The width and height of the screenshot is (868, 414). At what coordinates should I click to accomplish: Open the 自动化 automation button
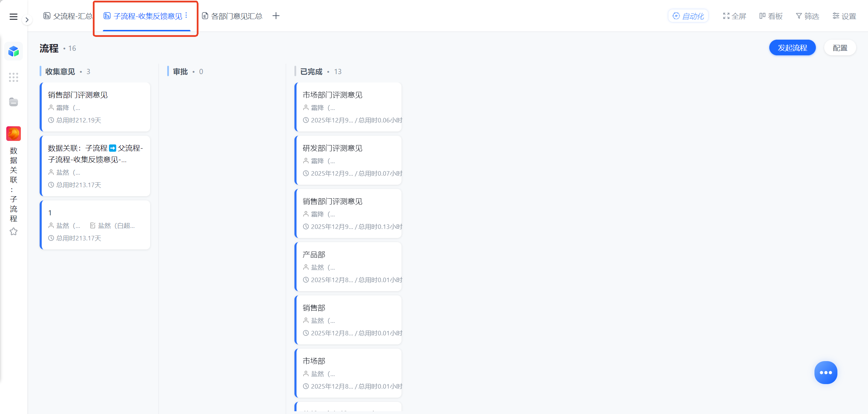(688, 16)
